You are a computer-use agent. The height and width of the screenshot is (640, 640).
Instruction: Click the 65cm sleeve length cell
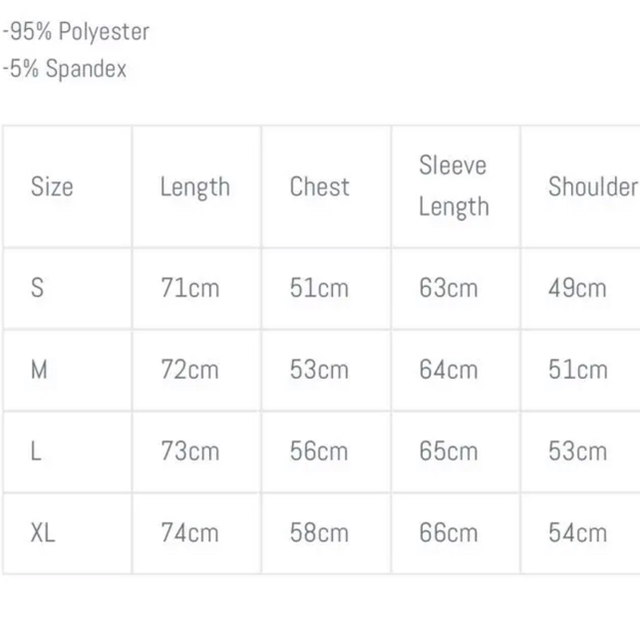point(449,451)
